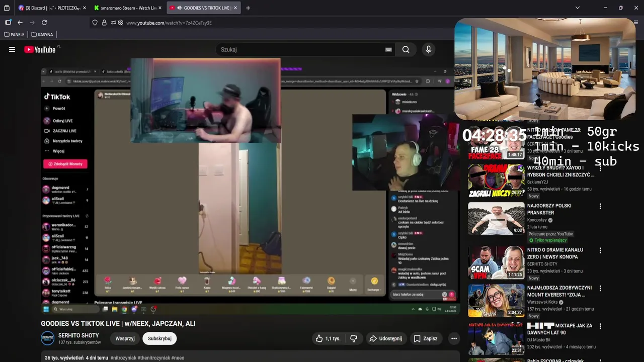Click the blocked autoplay icon in address bar
The width and height of the screenshot is (644, 362).
(x=121, y=23)
